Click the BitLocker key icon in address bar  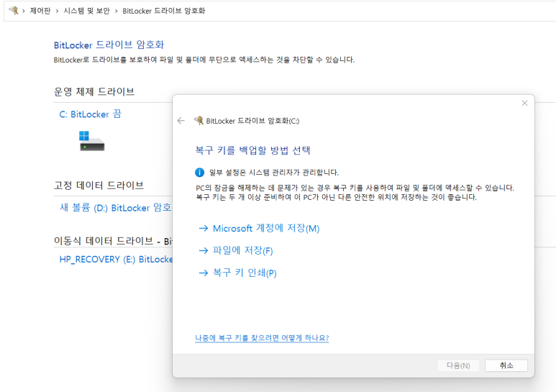click(x=14, y=10)
